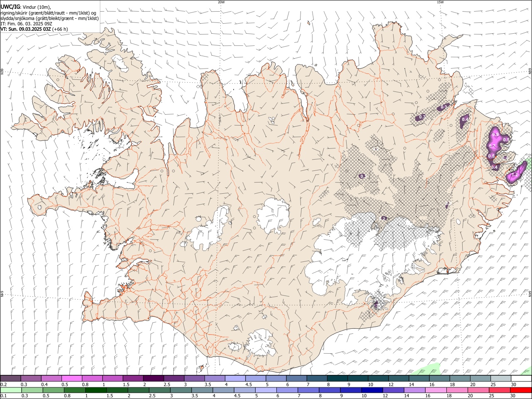This screenshot has height=399, width=532.
Task: Pick the rain scale swatch between 14 and 16
Action: pos(414,390)
